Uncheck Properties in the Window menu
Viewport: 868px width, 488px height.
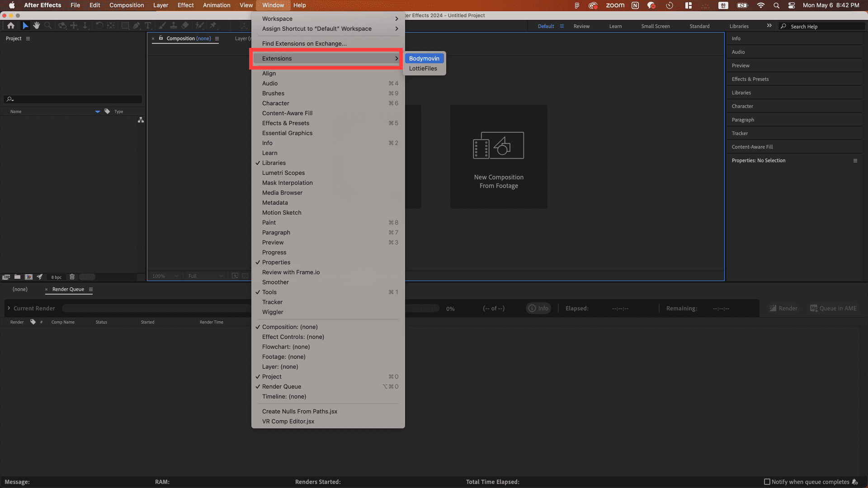pos(328,263)
